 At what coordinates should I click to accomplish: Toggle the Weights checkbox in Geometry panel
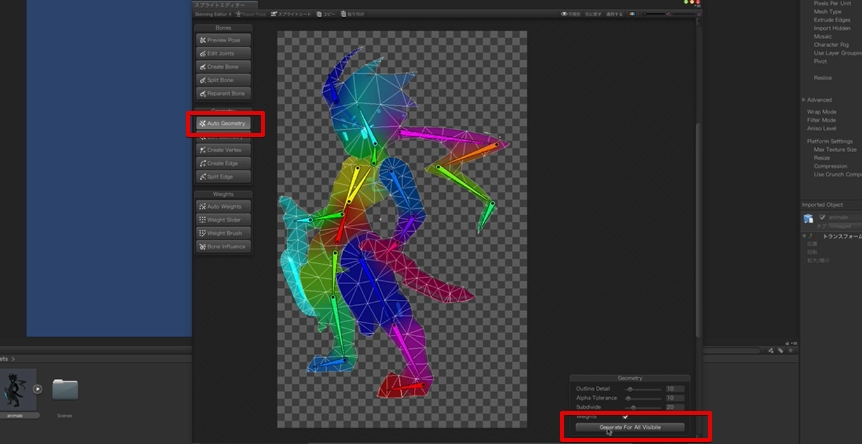pyautogui.click(x=625, y=416)
